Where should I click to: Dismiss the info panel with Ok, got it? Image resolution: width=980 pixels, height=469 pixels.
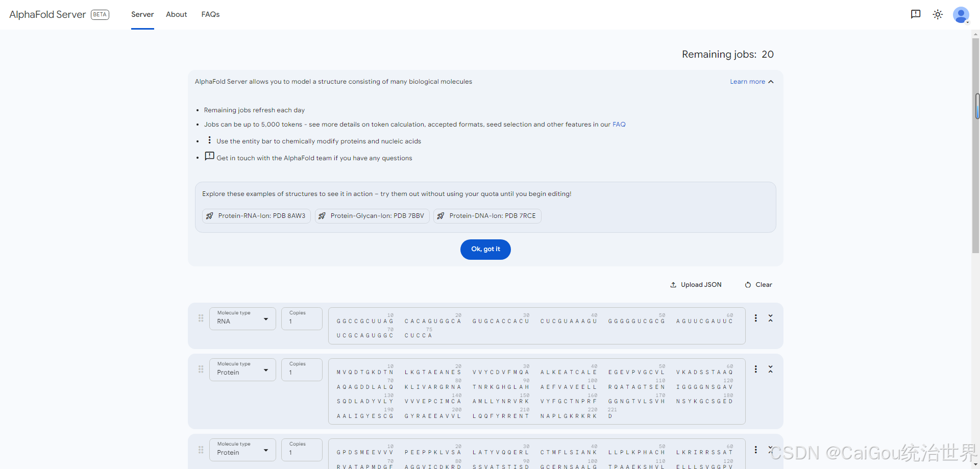[485, 250]
